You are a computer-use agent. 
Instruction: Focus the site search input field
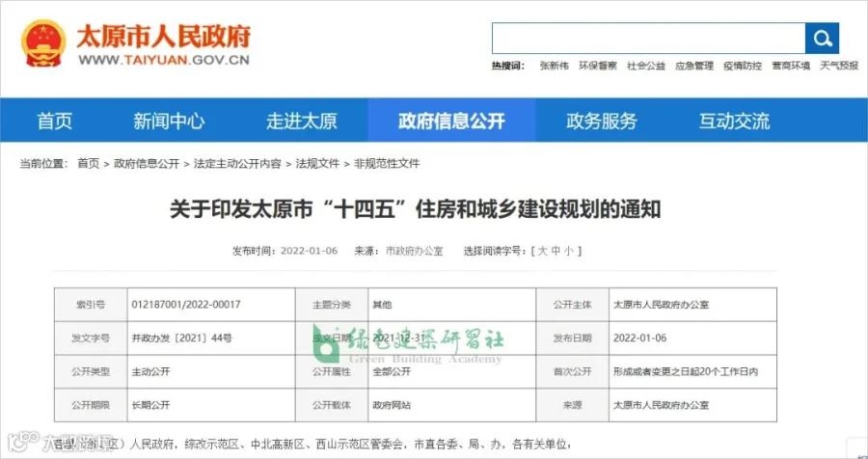648,39
